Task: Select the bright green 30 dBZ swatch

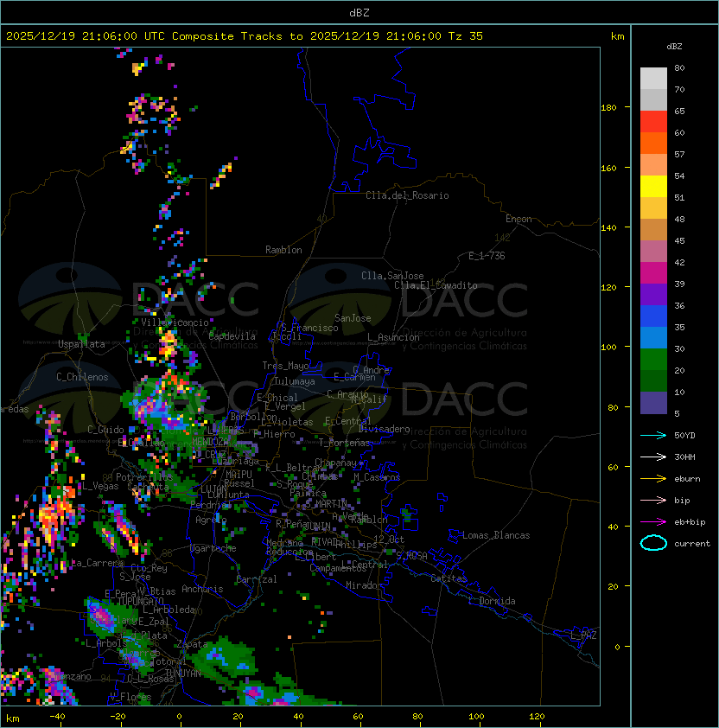Action: (653, 360)
